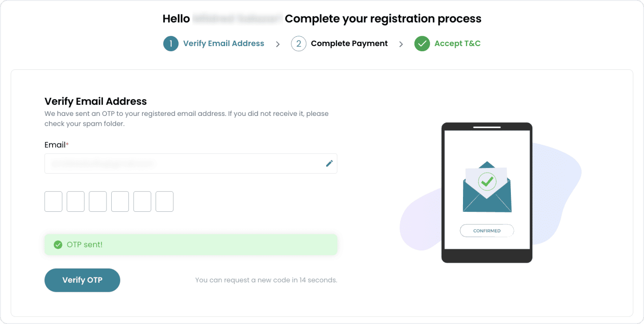Open the Accept T&C step
Image resolution: width=644 pixels, height=324 pixels.
coord(457,44)
